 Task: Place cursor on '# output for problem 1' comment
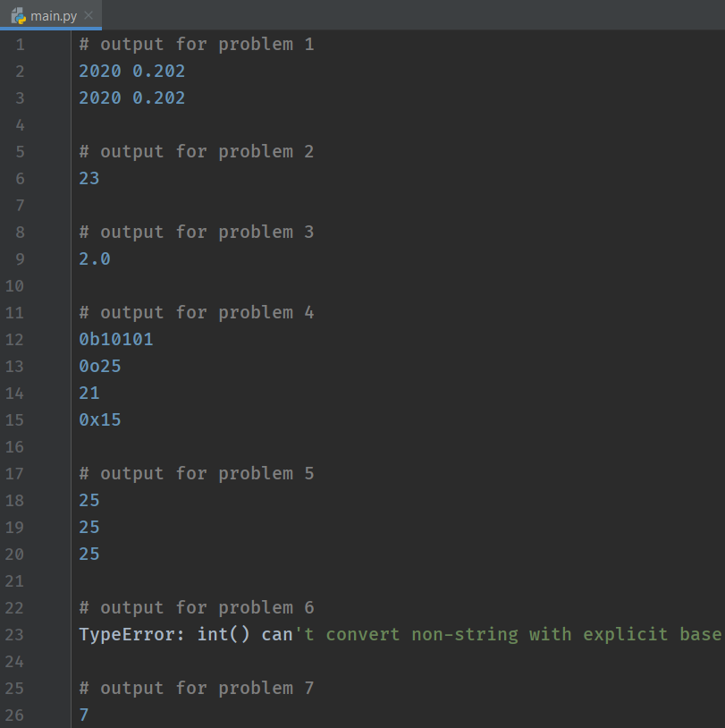click(197, 45)
